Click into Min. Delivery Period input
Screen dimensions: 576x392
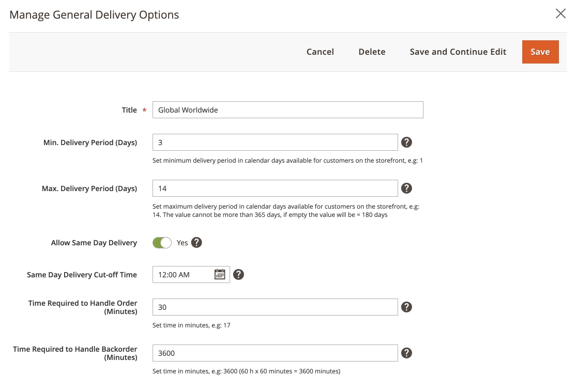(x=275, y=143)
